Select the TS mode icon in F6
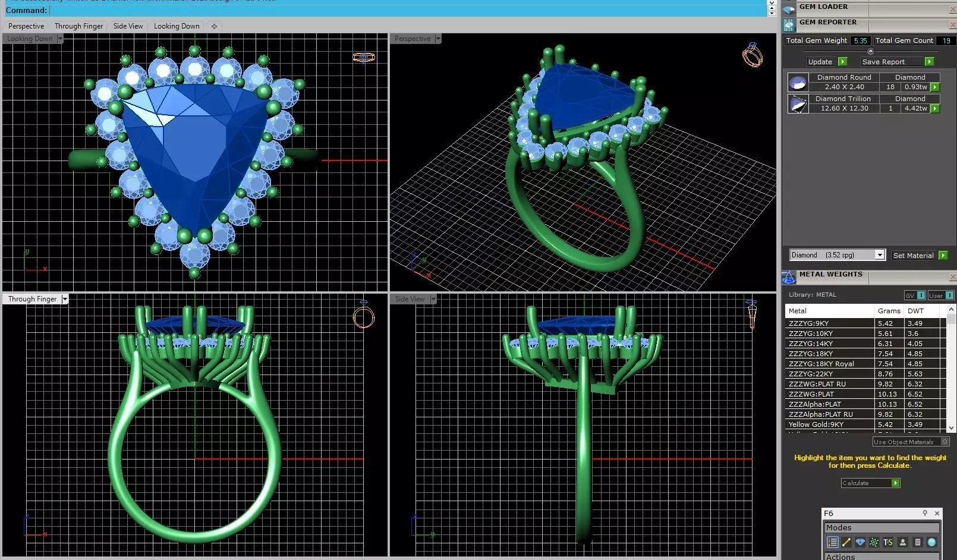The width and height of the screenshot is (957, 560). pos(888,542)
